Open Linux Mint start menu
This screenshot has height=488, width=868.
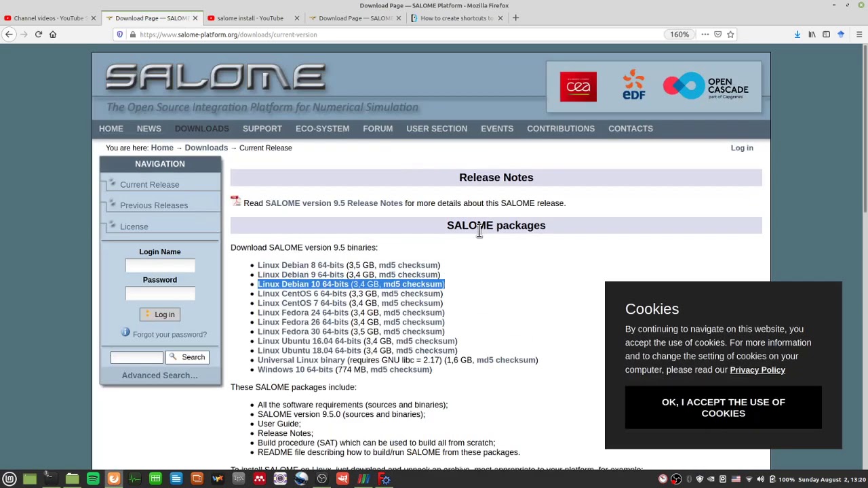[9, 479]
